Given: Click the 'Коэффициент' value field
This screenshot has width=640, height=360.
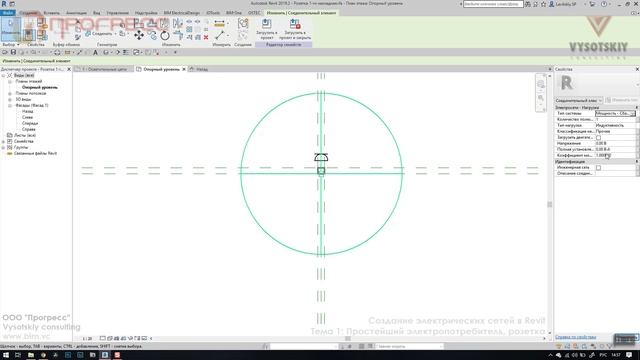Looking at the screenshot, I should [615, 156].
